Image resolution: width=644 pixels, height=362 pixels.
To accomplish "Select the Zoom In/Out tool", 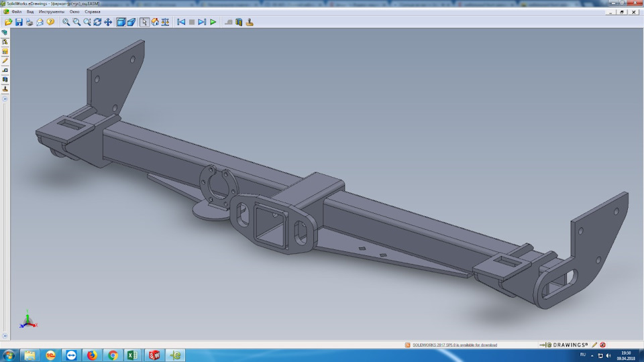I will point(87,21).
